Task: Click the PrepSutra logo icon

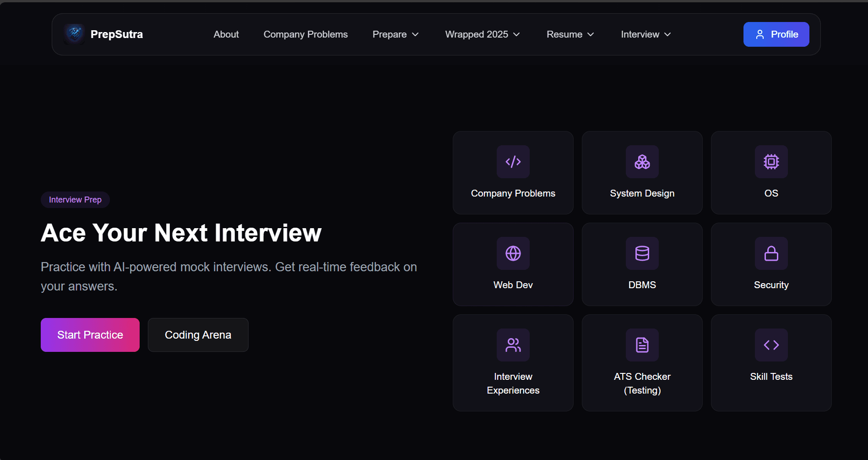Action: tap(74, 34)
